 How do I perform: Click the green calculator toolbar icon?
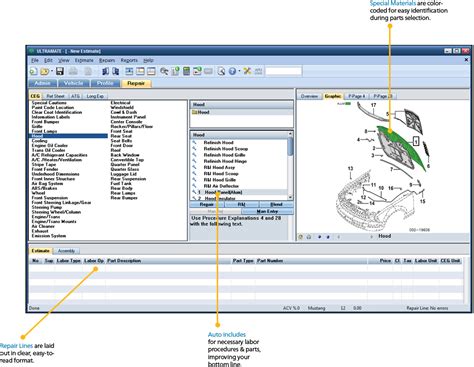186,71
